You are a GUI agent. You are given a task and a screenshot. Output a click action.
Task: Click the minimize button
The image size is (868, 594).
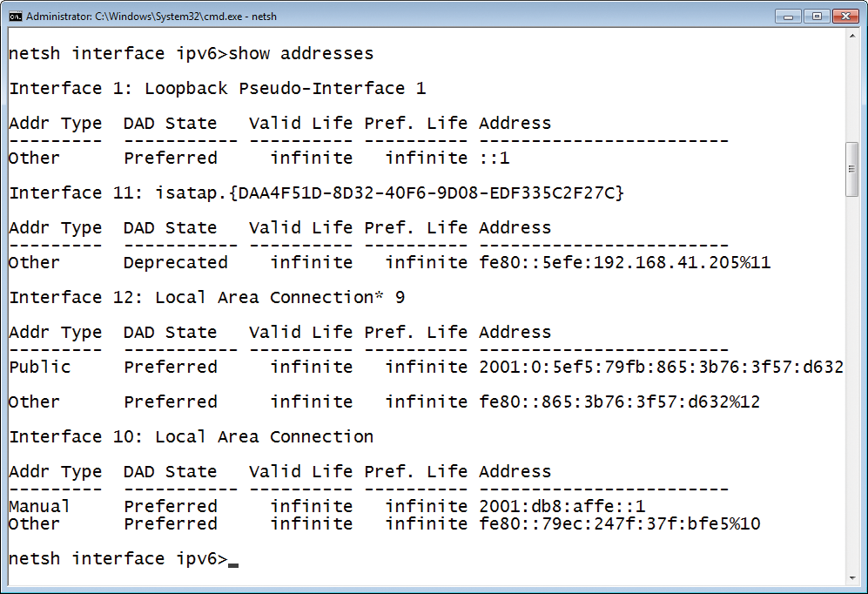click(787, 16)
